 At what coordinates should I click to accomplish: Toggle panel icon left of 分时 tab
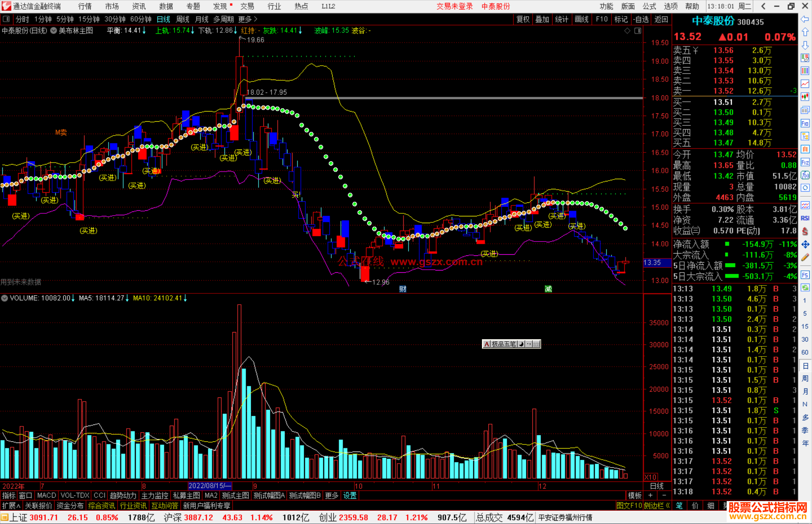(6, 19)
